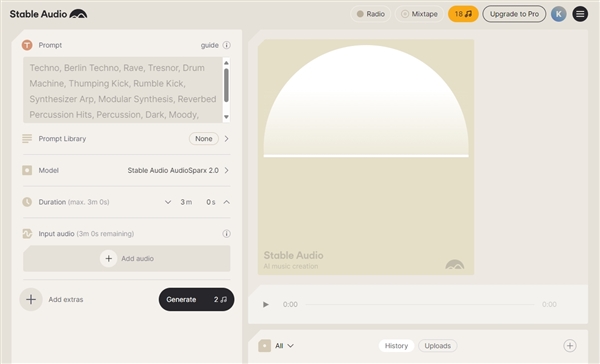Toggle the Mixtape mode
This screenshot has width=600, height=364.
click(x=419, y=14)
